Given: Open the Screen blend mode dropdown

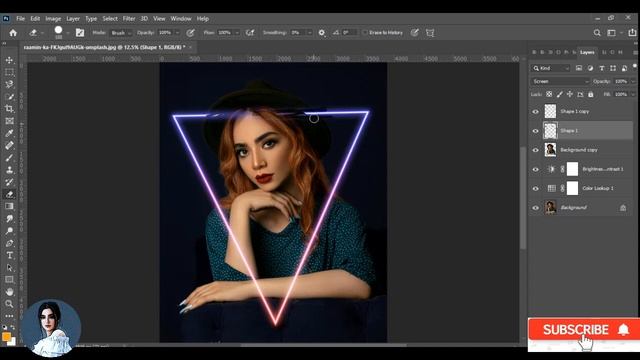Looking at the screenshot, I should coord(560,81).
